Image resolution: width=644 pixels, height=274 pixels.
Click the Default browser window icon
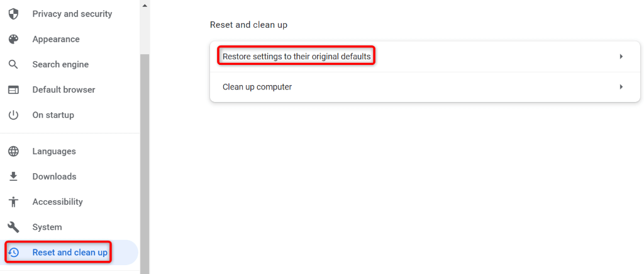pos(13,89)
